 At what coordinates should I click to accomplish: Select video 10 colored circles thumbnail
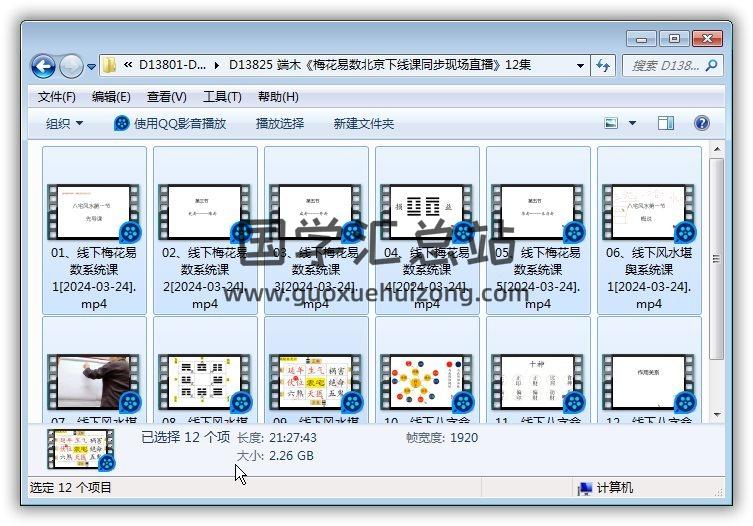(x=427, y=383)
